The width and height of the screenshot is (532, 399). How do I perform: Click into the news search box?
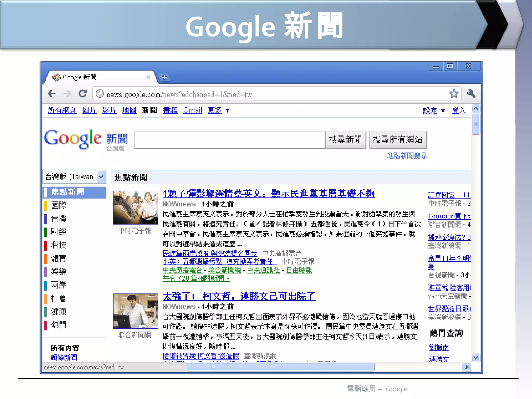(230, 140)
